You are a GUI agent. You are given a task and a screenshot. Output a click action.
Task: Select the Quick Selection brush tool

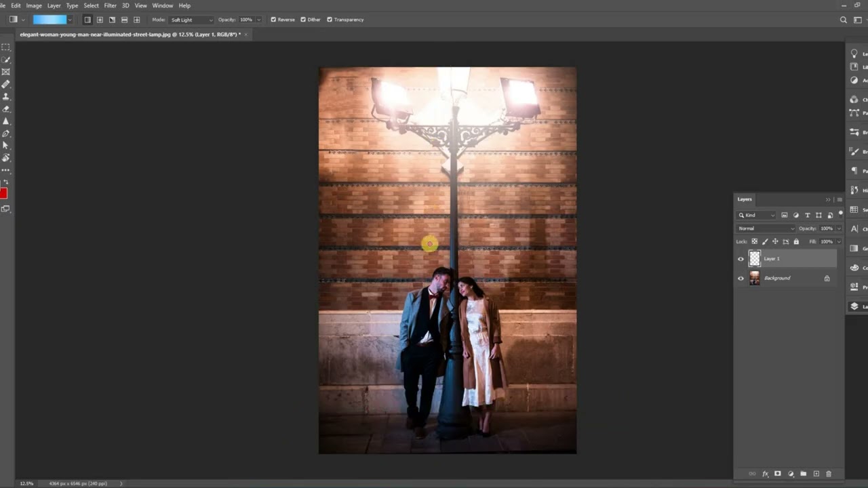pos(5,60)
